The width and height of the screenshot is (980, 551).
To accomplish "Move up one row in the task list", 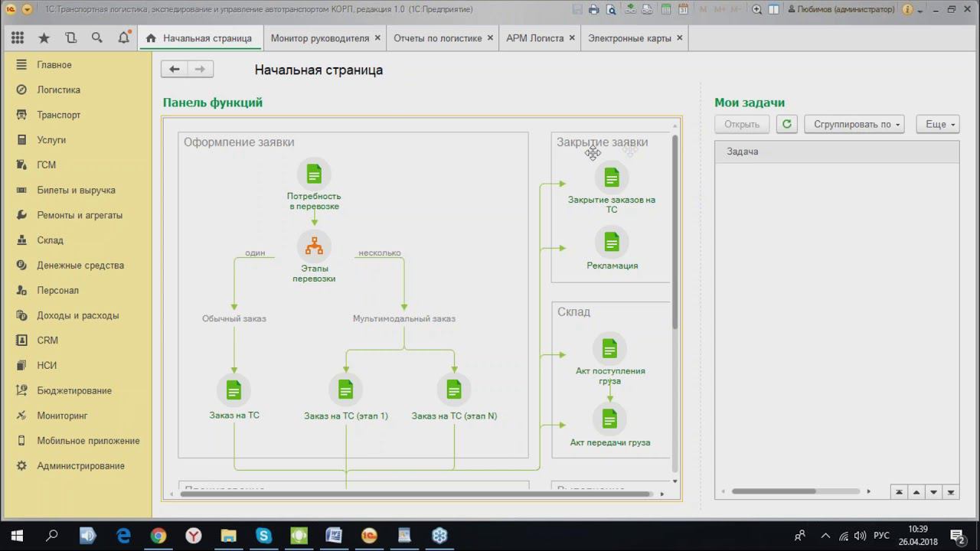I will 916,492.
